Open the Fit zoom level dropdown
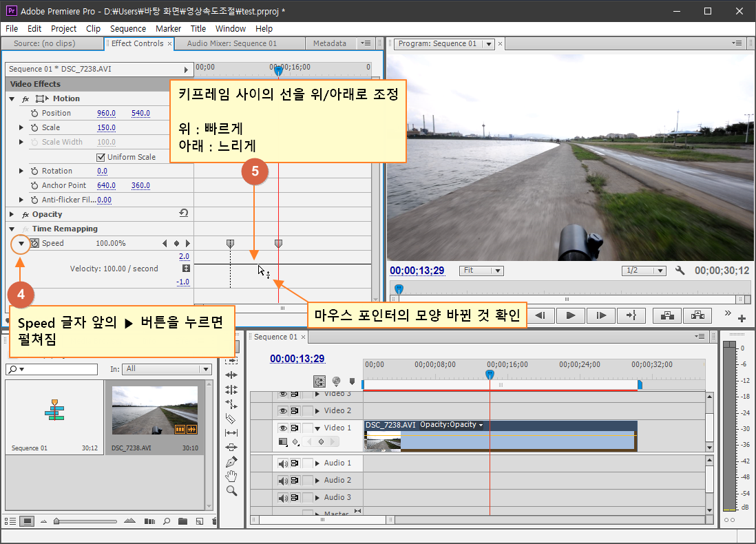This screenshot has width=756, height=544. tap(481, 271)
